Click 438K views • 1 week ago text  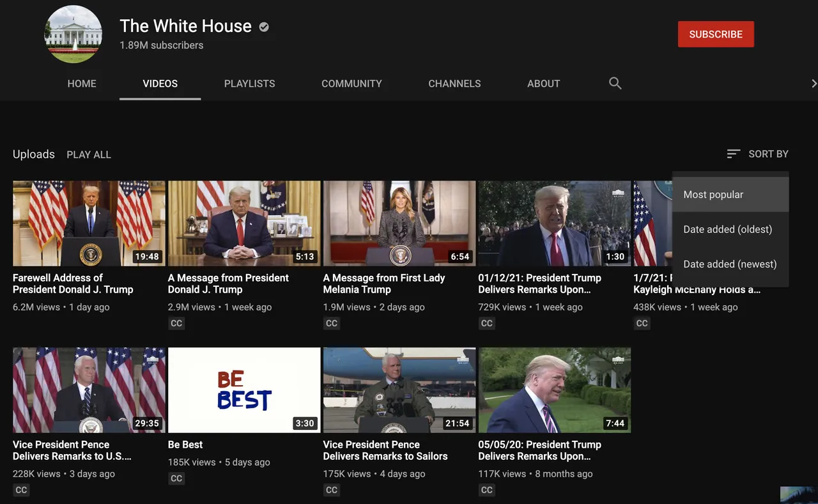point(686,307)
